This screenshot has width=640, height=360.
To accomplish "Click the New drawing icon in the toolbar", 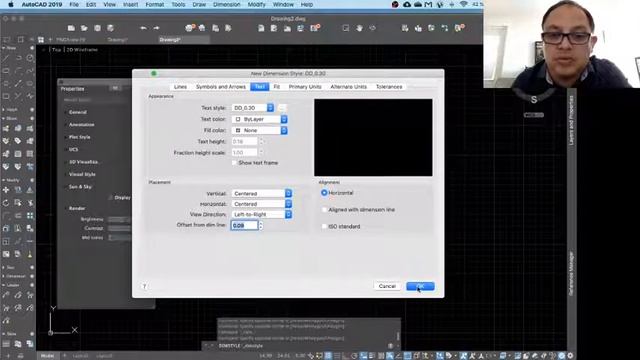I will pos(71,28).
